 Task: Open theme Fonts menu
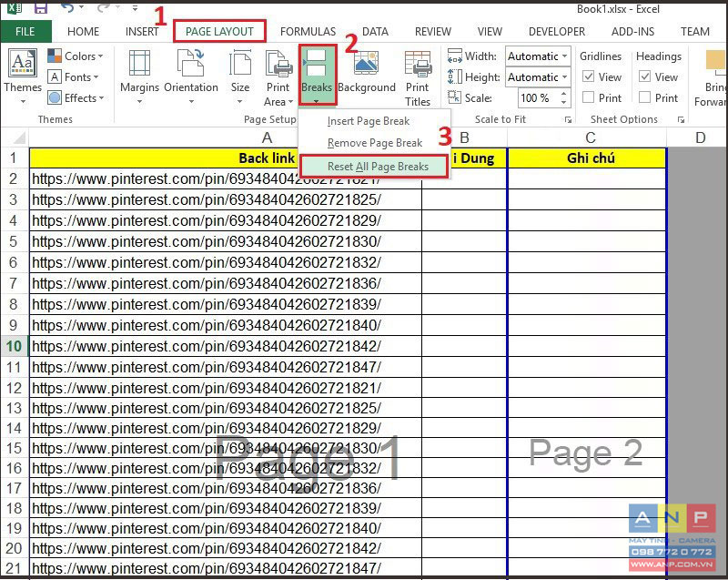[x=74, y=77]
